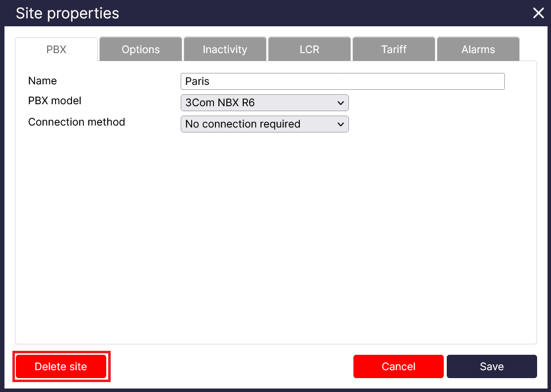551x392 pixels.
Task: Cancel the site property changes
Action: click(x=398, y=367)
